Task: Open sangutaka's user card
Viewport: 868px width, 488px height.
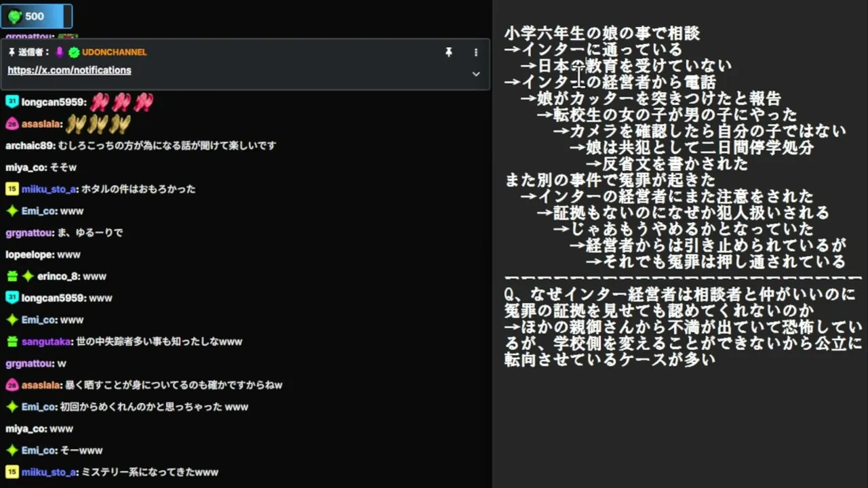Action: tap(47, 342)
